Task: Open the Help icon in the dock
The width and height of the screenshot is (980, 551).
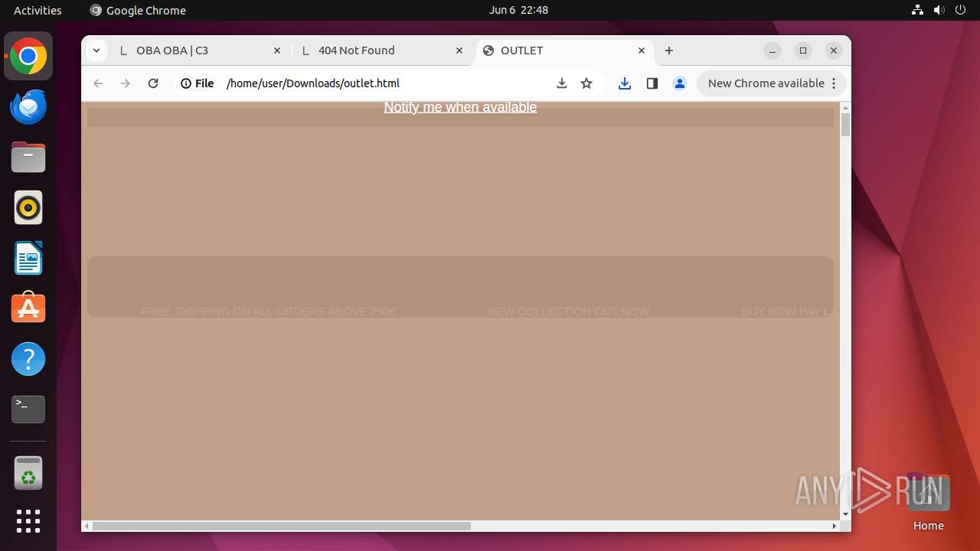Action: pos(28,359)
